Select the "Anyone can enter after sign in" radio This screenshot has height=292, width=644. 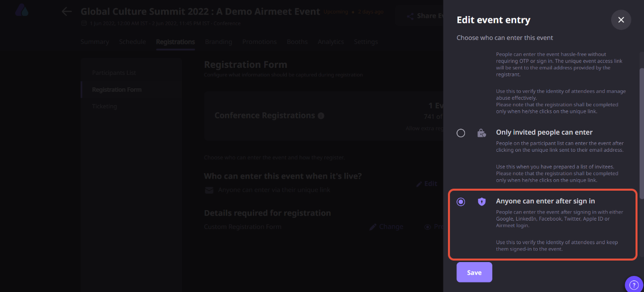461,202
